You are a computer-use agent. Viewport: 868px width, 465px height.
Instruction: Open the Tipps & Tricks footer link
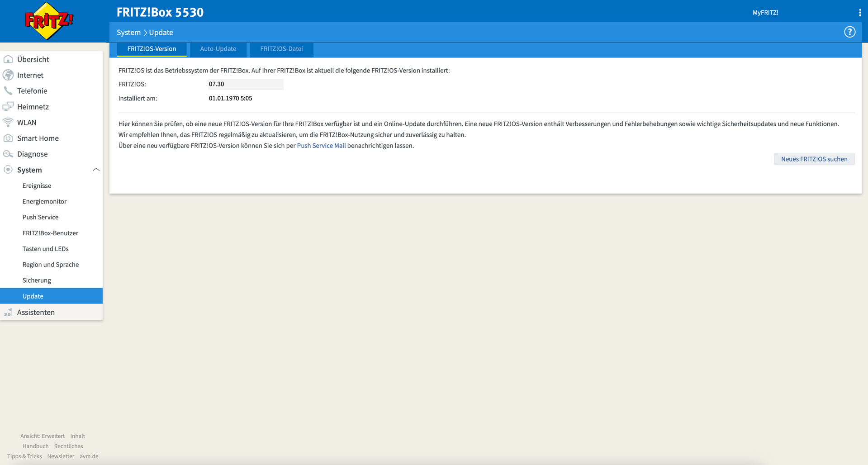click(24, 456)
